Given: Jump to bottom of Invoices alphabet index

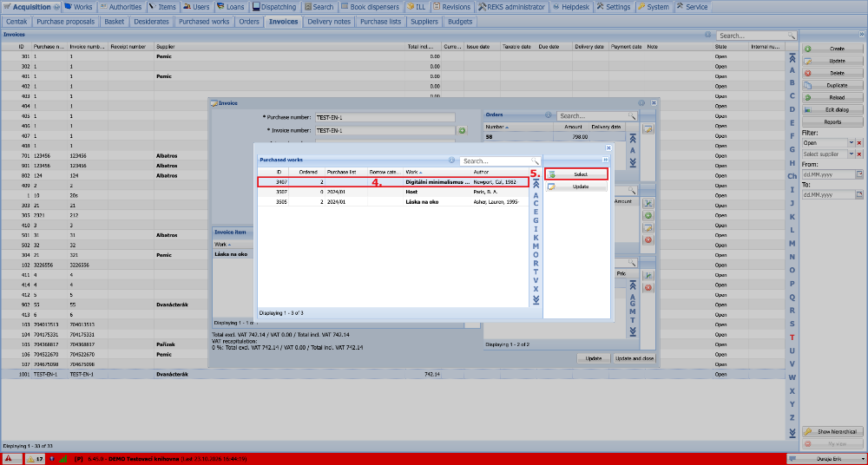Looking at the screenshot, I should click(x=792, y=432).
